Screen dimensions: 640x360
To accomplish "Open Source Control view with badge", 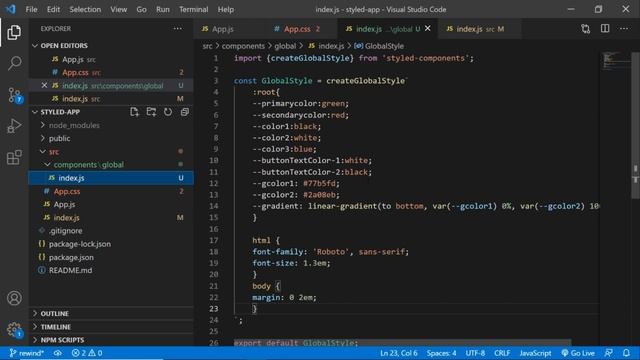I will (15, 95).
